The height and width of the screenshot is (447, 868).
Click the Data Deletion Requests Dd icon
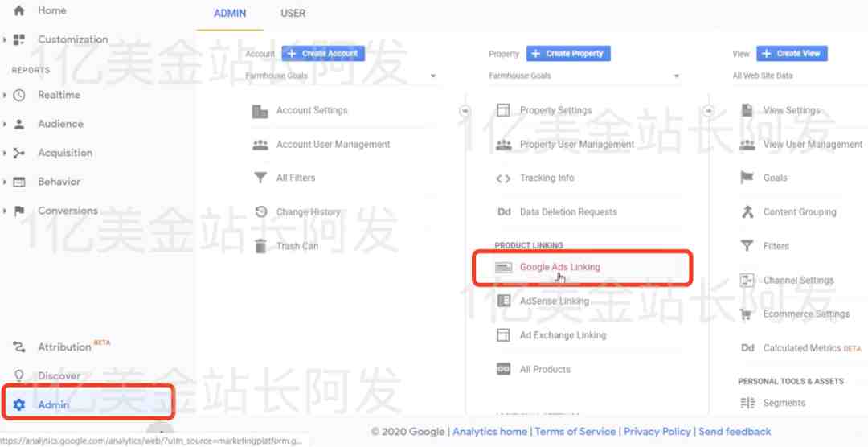tap(504, 212)
